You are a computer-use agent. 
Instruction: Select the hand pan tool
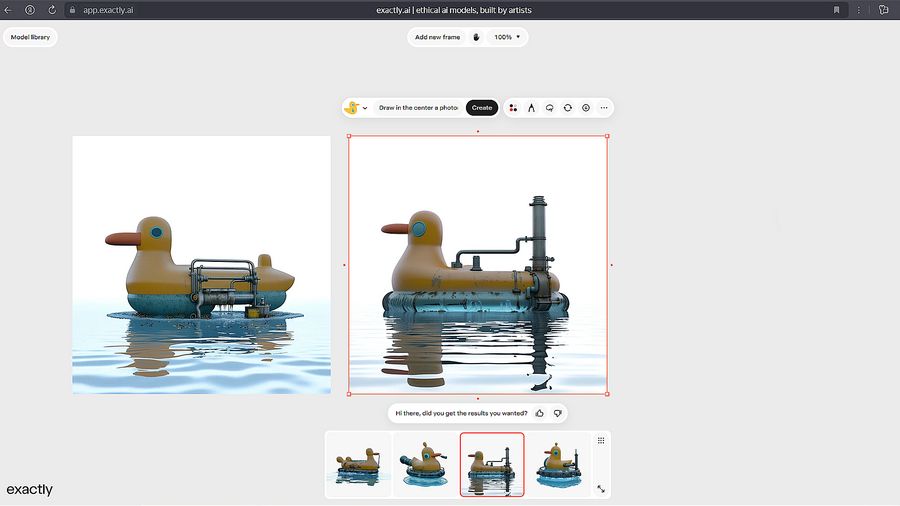[476, 37]
